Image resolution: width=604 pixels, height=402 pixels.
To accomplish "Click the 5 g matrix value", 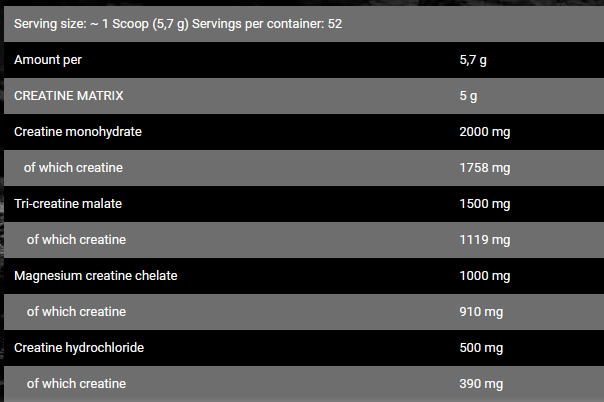I will [x=468, y=96].
